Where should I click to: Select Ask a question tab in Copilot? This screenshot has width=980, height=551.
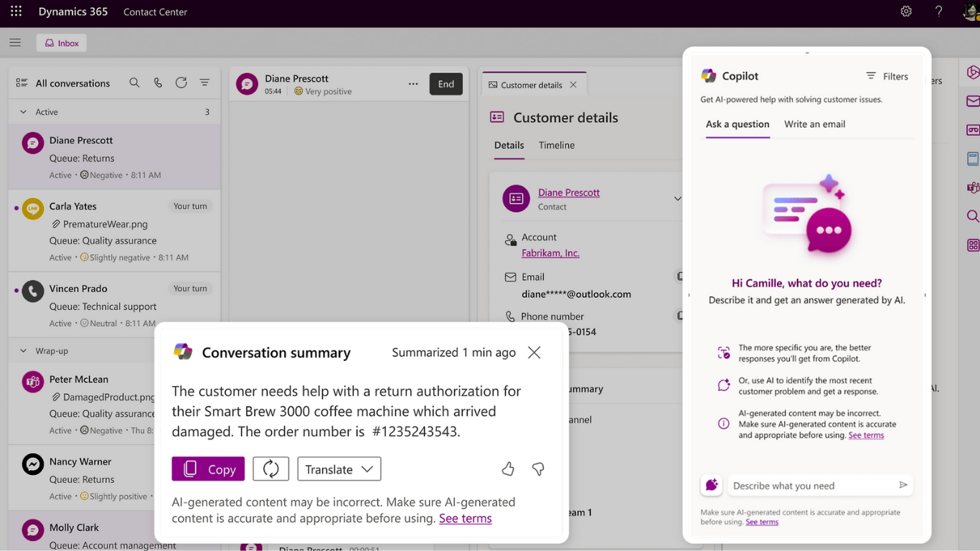pos(738,124)
